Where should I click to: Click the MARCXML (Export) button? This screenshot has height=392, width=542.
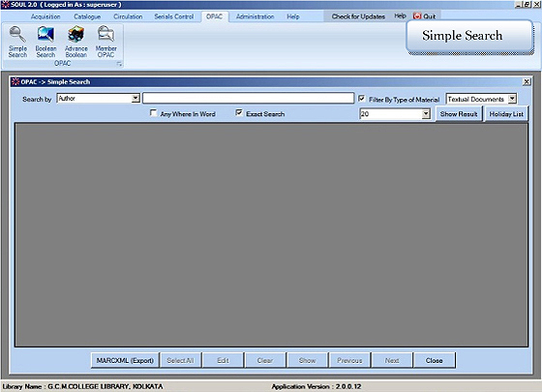coord(125,360)
